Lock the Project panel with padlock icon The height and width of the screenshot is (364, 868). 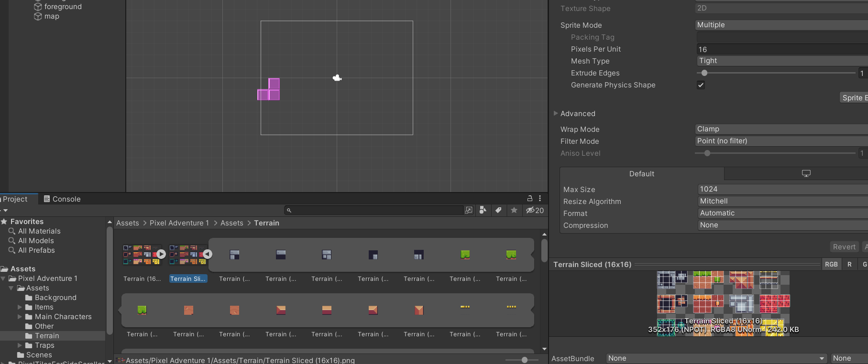coord(530,198)
